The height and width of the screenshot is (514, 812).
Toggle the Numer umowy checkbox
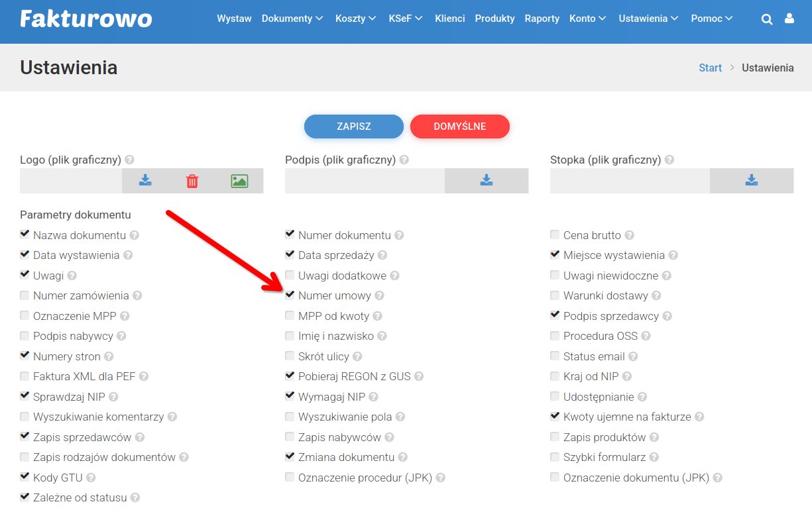point(290,295)
